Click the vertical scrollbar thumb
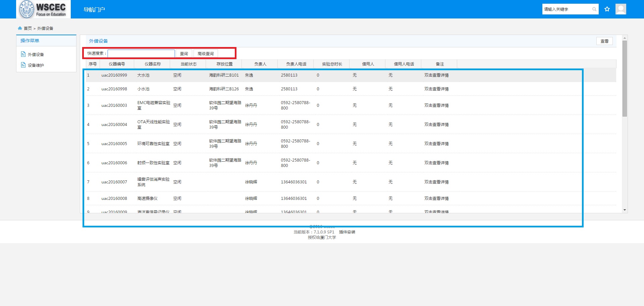 625,79
